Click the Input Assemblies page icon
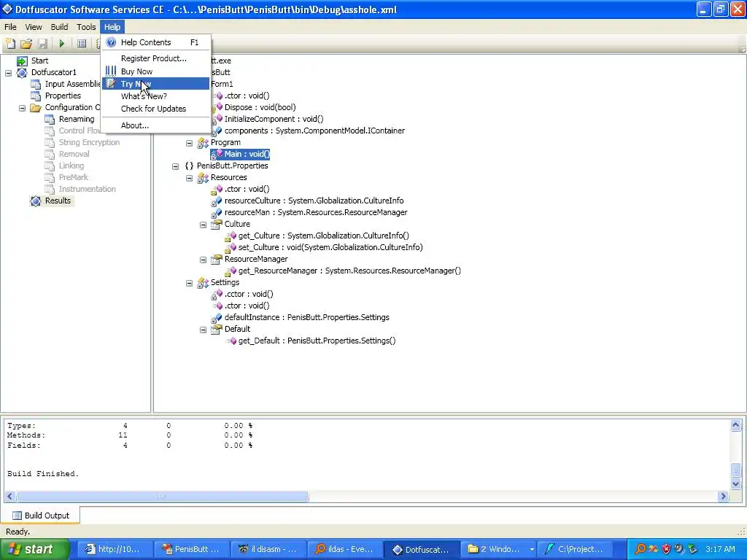Viewport: 747px width, 560px height. [36, 85]
